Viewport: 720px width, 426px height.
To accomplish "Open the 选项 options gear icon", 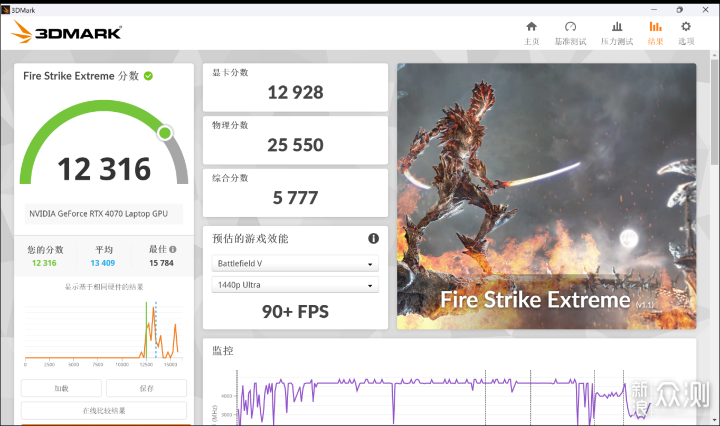I will pos(686,27).
